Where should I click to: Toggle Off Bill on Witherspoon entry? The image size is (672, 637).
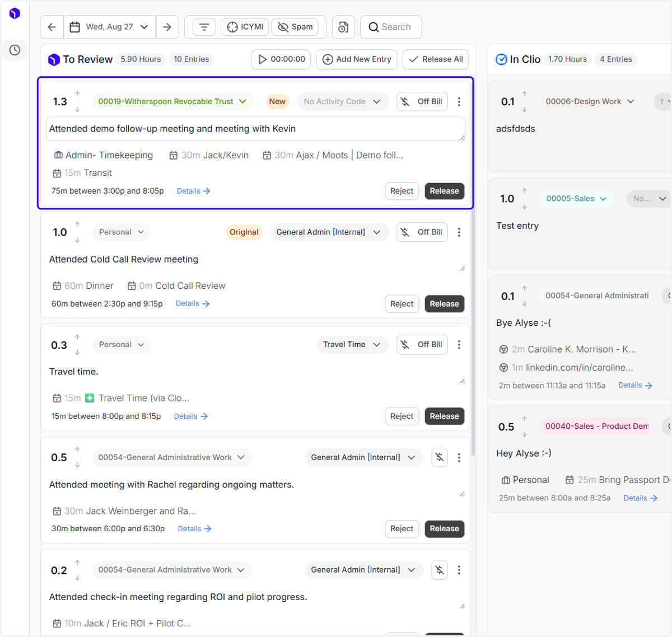[422, 102]
